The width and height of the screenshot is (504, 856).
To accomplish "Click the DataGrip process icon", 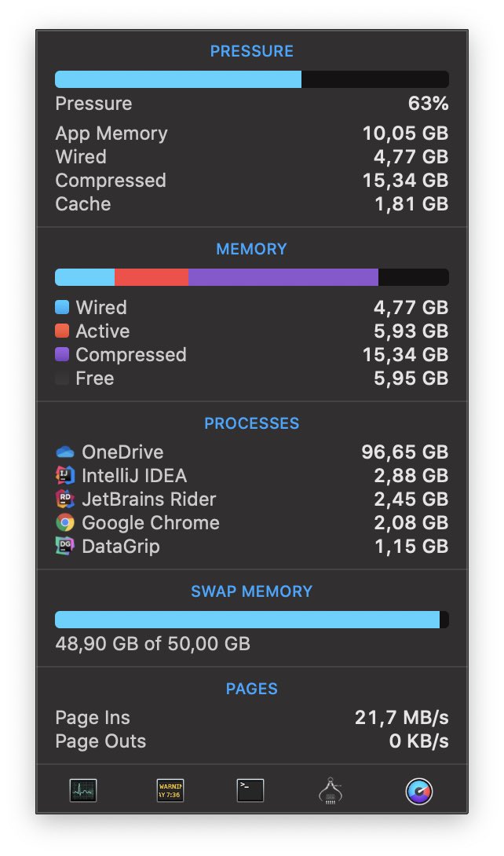I will 64,547.
